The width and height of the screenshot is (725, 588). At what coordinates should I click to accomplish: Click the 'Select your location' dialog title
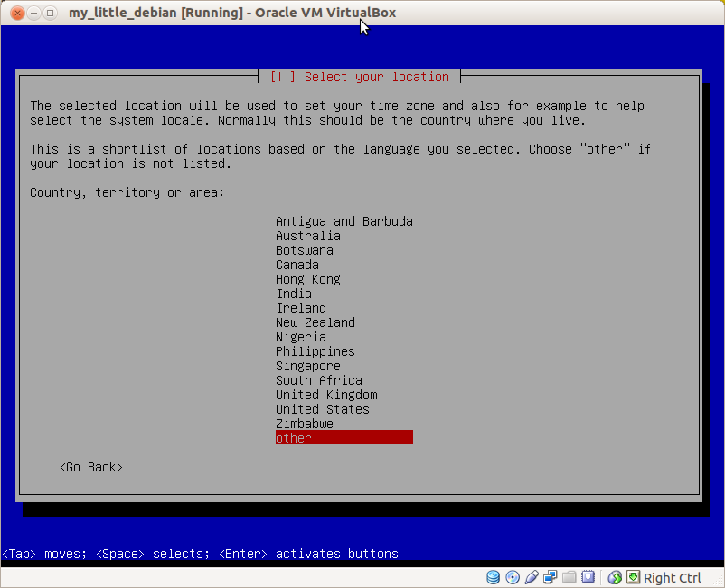(x=359, y=77)
